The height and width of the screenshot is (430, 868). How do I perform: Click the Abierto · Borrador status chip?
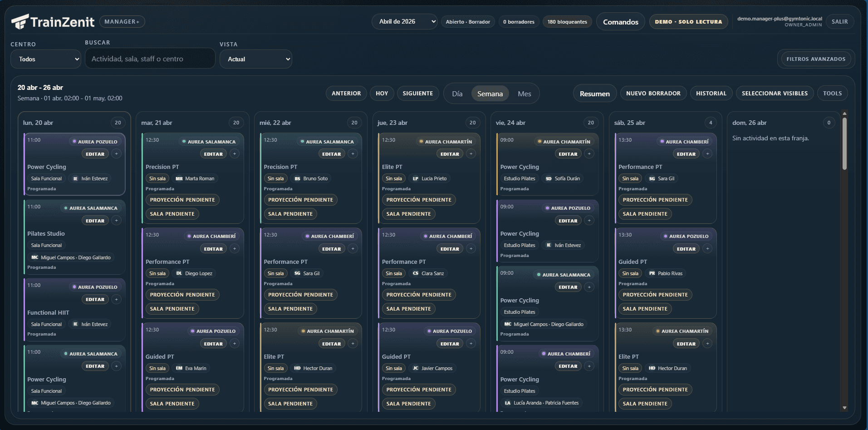point(468,22)
